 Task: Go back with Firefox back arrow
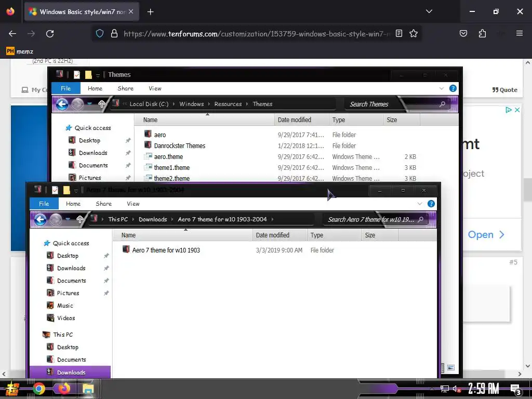[x=12, y=34]
